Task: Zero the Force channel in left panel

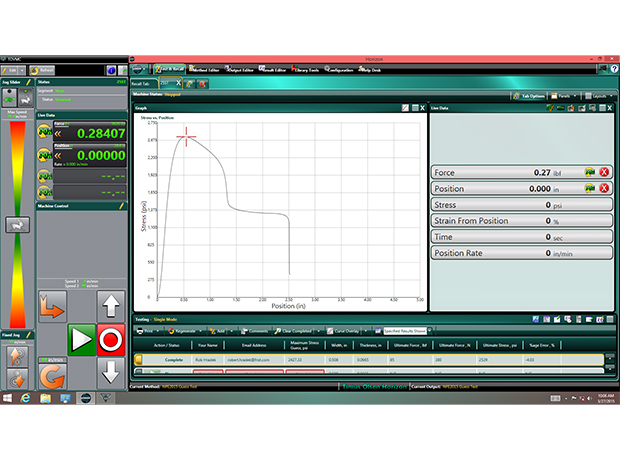Action: coord(45,131)
